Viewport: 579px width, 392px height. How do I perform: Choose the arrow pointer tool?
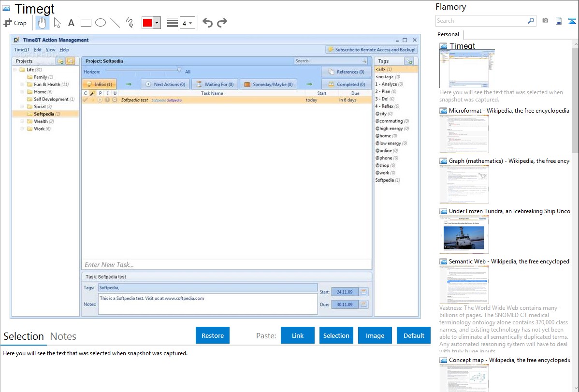pyautogui.click(x=57, y=23)
